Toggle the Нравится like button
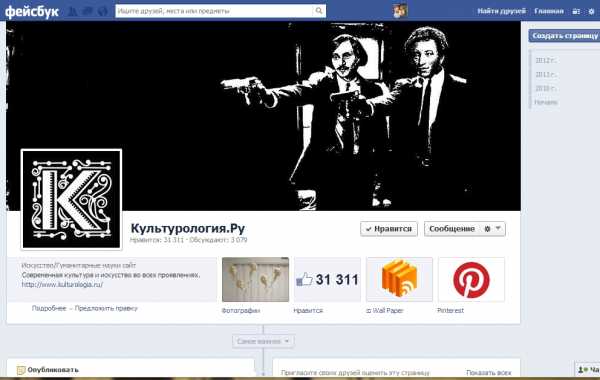Image resolution: width=600 pixels, height=380 pixels. coord(389,229)
